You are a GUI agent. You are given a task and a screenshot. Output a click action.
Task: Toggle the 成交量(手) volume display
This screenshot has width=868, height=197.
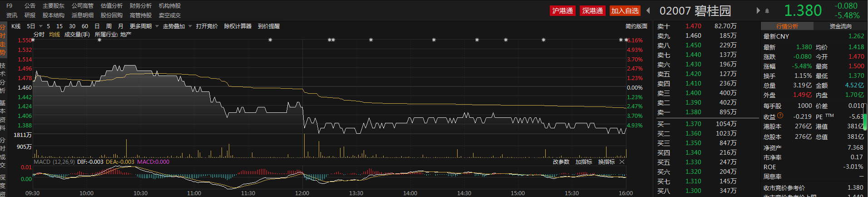pyautogui.click(x=77, y=35)
